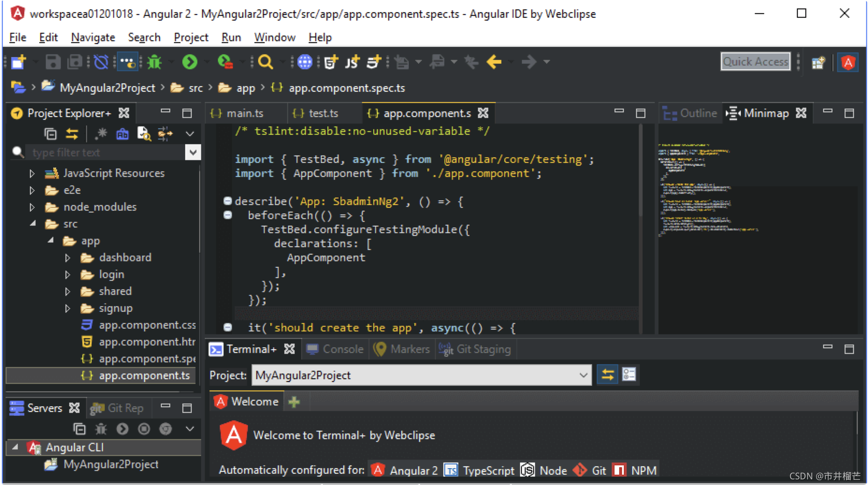Image resolution: width=868 pixels, height=485 pixels.
Task: Select the signup folder
Action: pos(116,308)
